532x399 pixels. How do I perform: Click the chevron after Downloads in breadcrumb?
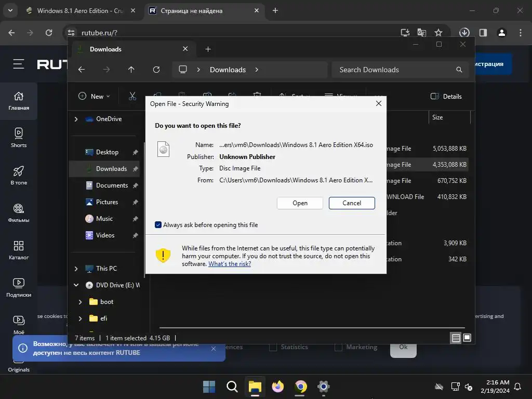point(257,70)
